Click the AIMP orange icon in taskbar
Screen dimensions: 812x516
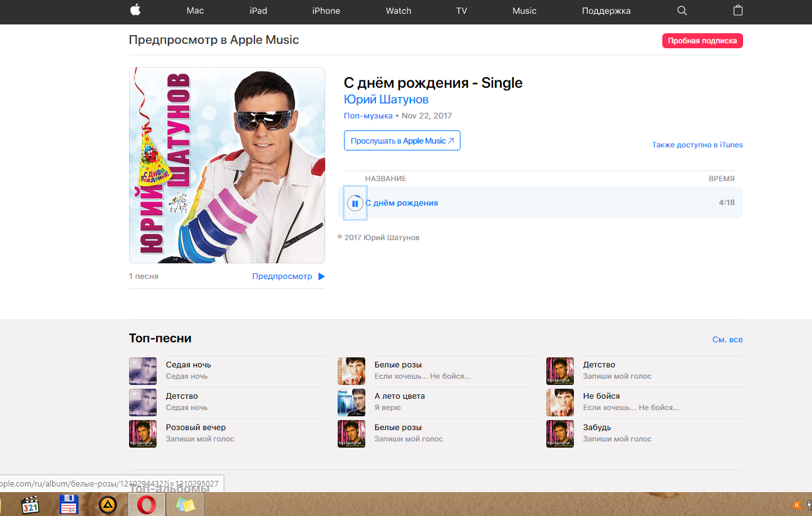click(108, 505)
